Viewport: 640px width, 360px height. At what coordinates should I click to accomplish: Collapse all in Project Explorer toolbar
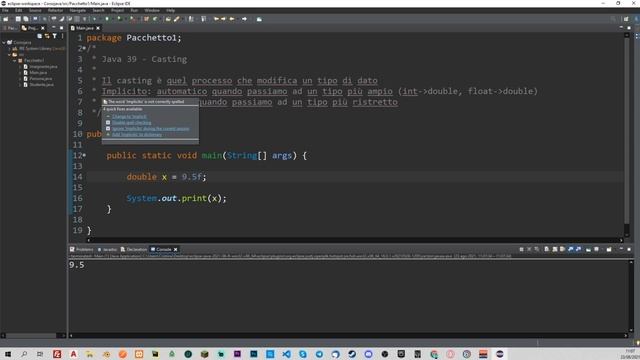pos(40,36)
